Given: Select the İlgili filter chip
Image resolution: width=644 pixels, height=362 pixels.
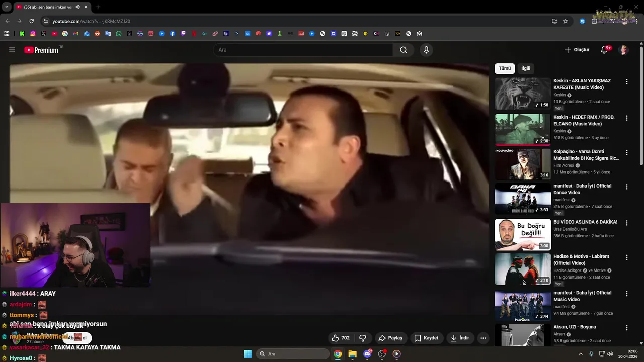Looking at the screenshot, I should pyautogui.click(x=526, y=68).
